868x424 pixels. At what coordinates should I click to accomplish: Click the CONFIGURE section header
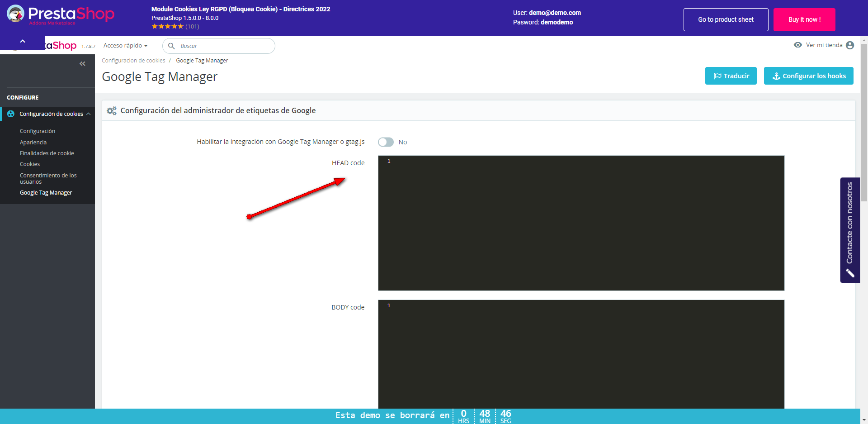pos(23,98)
